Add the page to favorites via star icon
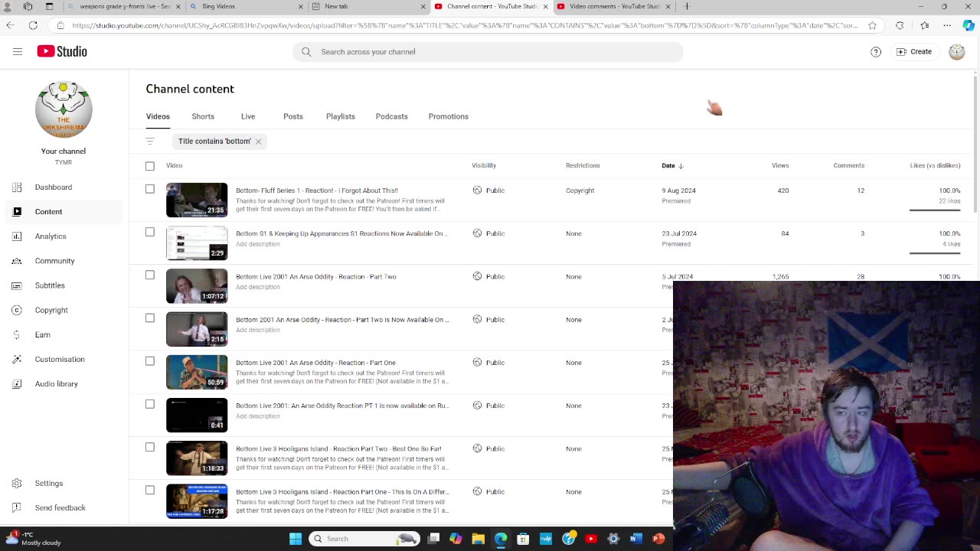This screenshot has height=551, width=980. [872, 25]
